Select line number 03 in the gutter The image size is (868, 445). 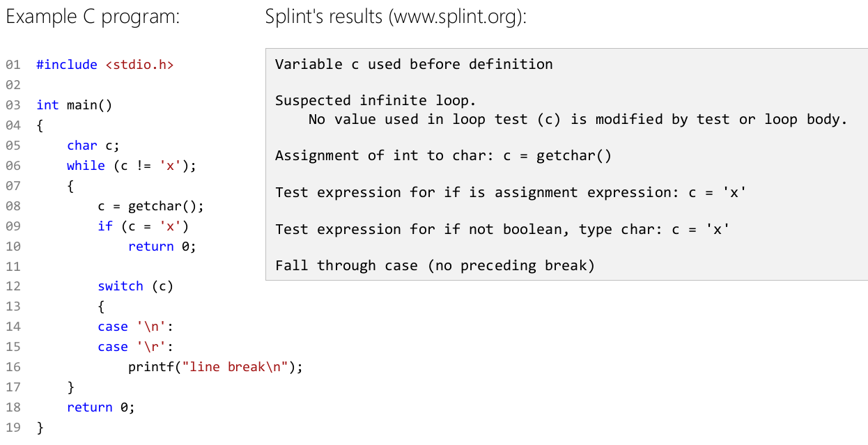pyautogui.click(x=13, y=105)
